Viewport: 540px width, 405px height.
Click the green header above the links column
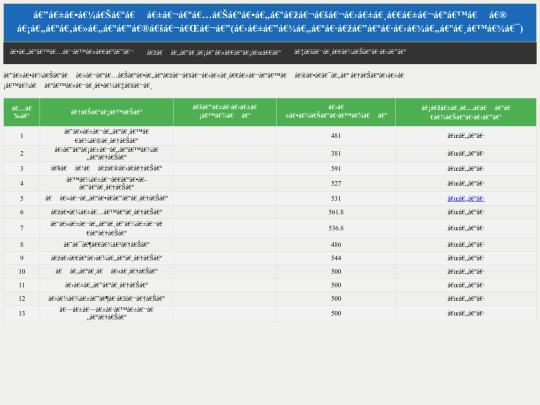coord(466,112)
